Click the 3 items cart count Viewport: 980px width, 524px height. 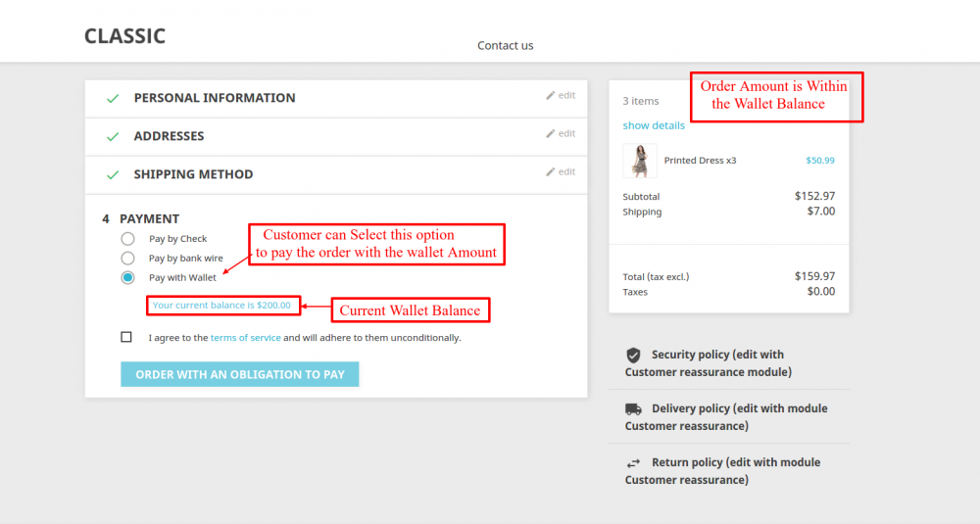coord(641,101)
